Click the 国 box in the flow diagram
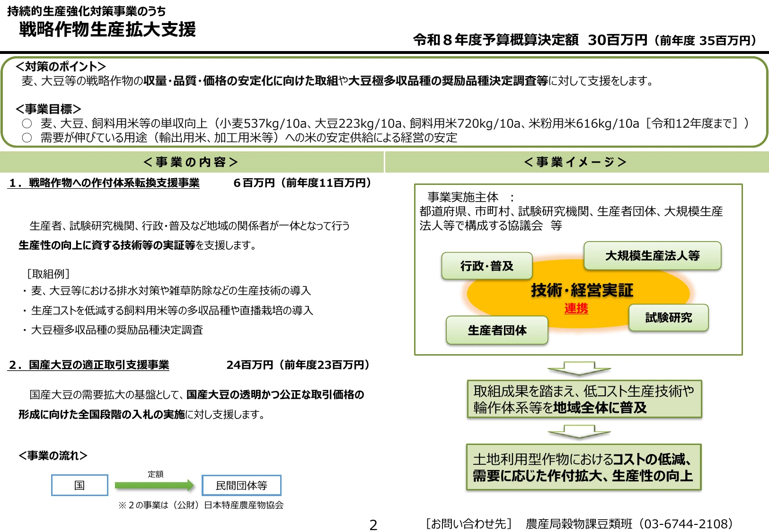The image size is (769, 532). click(80, 485)
